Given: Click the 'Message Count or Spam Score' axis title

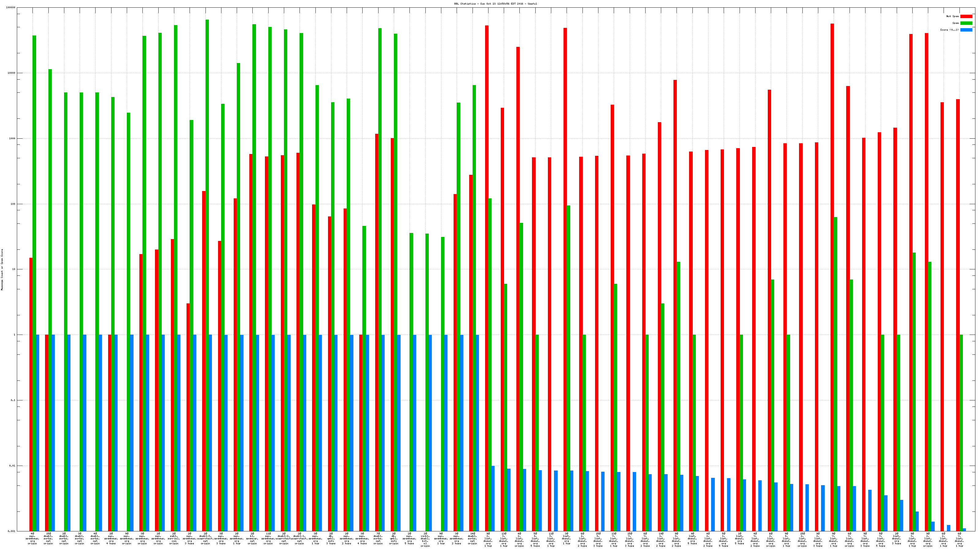Looking at the screenshot, I should 2,270.
